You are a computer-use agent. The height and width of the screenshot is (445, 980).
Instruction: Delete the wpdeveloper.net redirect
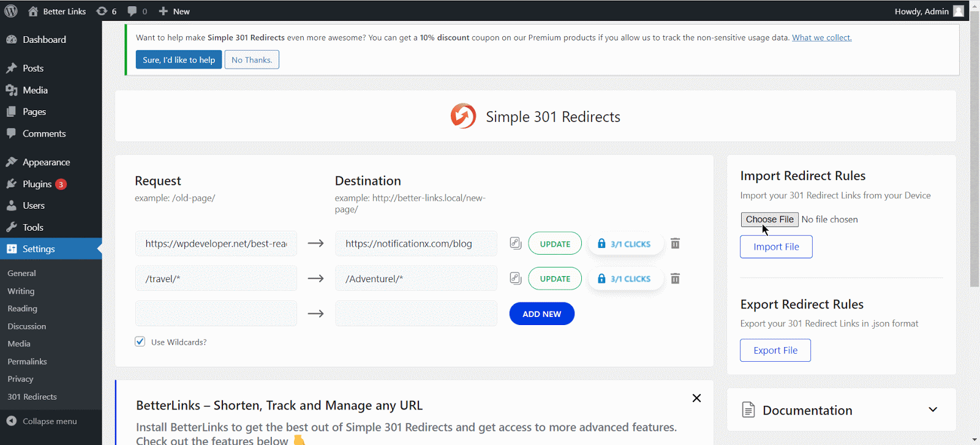675,243
